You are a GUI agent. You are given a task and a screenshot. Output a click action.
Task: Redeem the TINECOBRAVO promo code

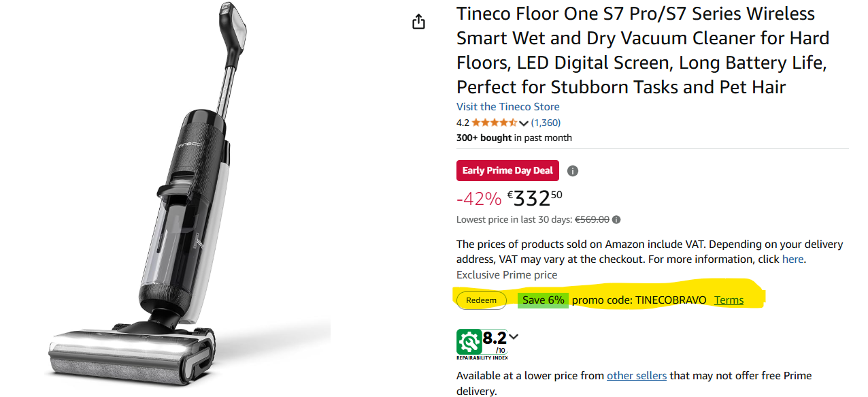(x=481, y=300)
